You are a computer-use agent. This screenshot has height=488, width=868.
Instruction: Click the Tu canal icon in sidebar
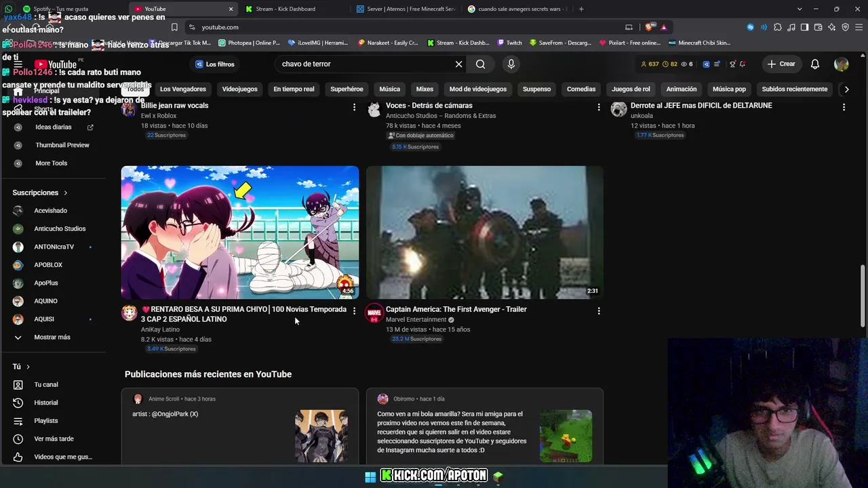[18, 384]
